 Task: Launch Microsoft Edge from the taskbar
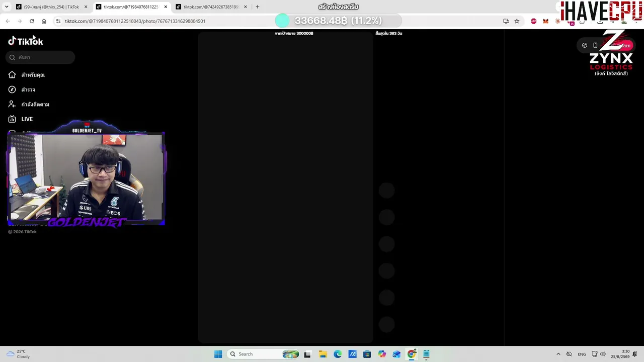coord(338,354)
